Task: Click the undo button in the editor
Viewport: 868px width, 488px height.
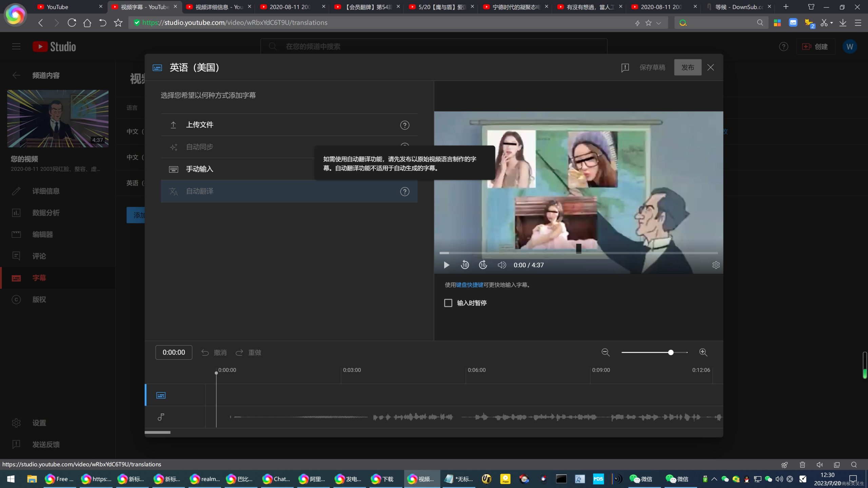Action: [x=214, y=352]
